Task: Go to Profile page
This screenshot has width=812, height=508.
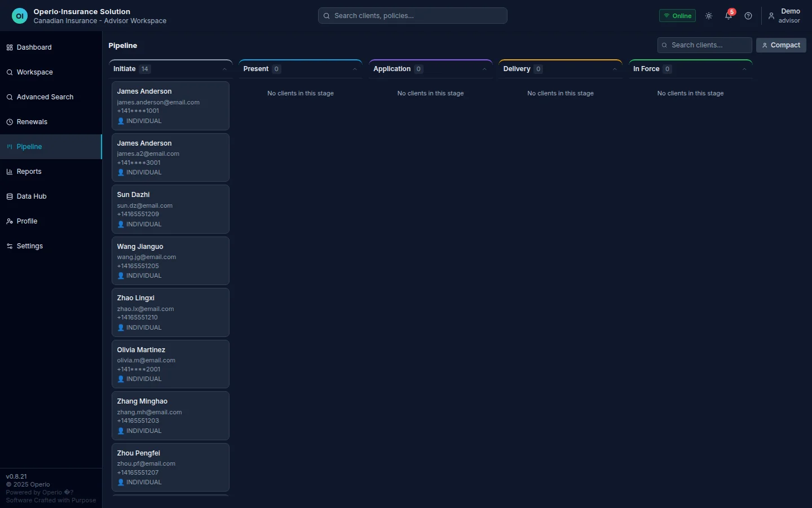Action: pos(51,221)
